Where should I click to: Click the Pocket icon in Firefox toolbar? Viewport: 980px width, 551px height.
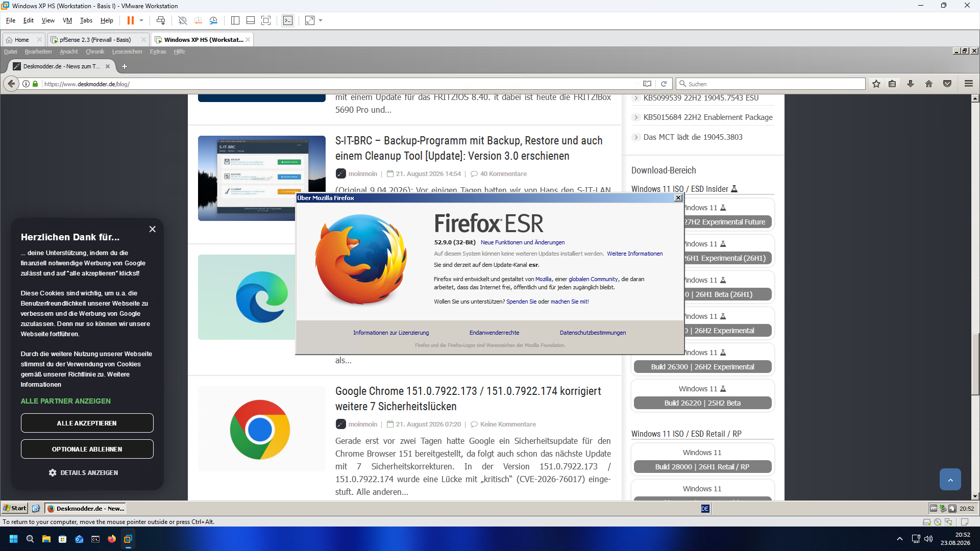tap(947, 84)
